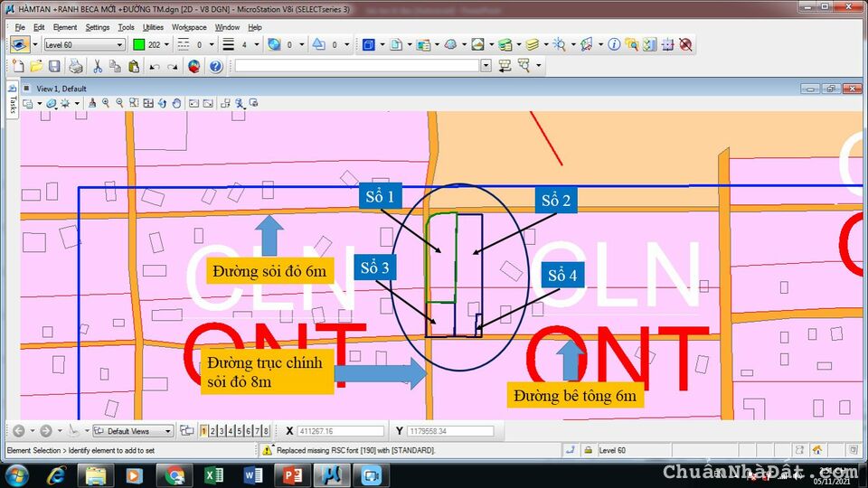Image resolution: width=868 pixels, height=488 pixels.
Task: Open the active color 202 dropdown arrow
Action: tap(166, 44)
